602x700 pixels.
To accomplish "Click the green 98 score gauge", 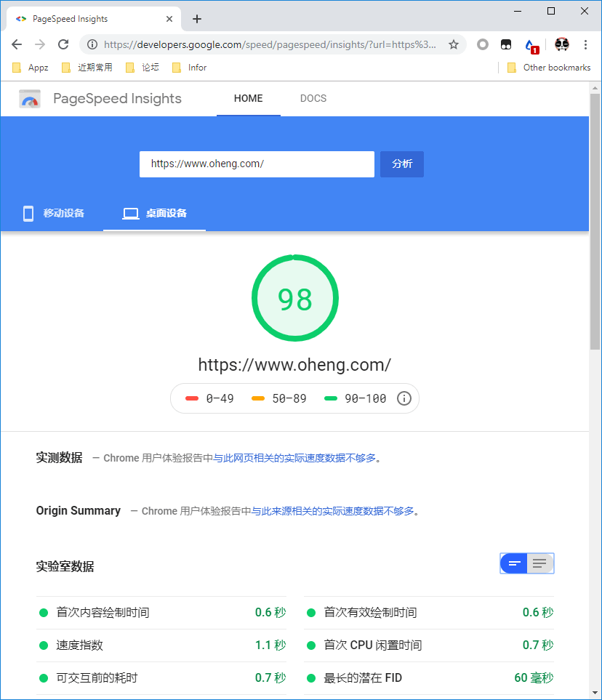I will click(294, 298).
